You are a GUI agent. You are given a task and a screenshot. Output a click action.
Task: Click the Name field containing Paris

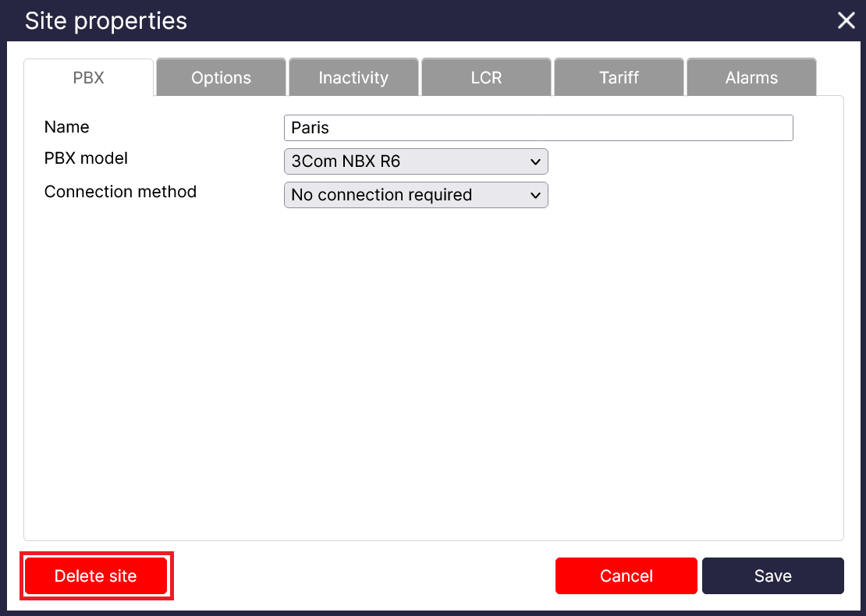538,128
